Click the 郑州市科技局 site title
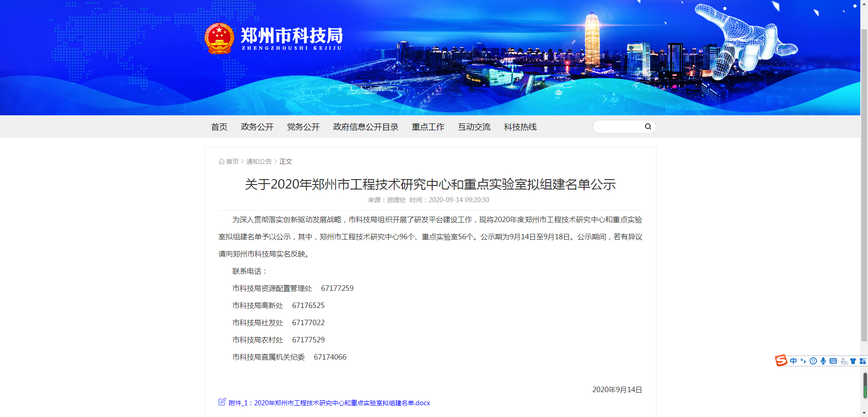Viewport: 868px width, 417px height. (x=292, y=36)
